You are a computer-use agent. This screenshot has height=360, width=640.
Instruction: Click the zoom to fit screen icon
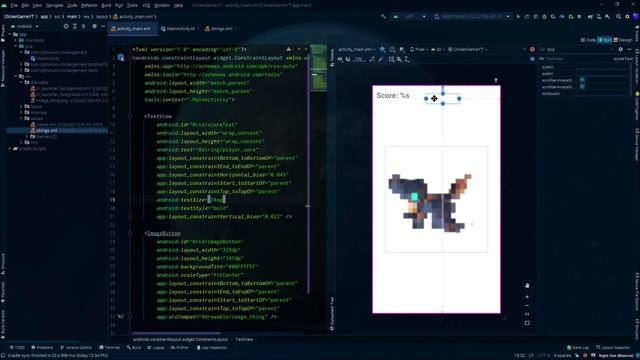[527, 323]
